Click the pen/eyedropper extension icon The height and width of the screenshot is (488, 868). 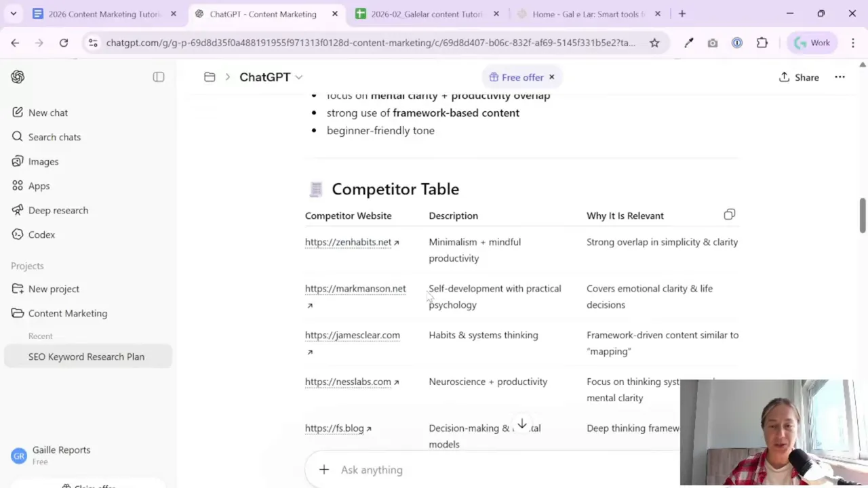(688, 43)
